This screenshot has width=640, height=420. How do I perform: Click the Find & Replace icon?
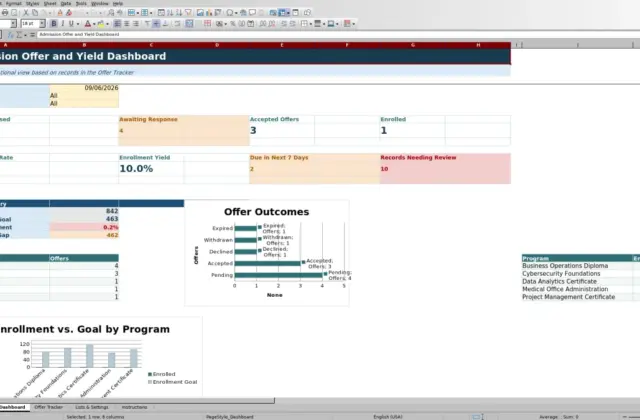[111, 13]
